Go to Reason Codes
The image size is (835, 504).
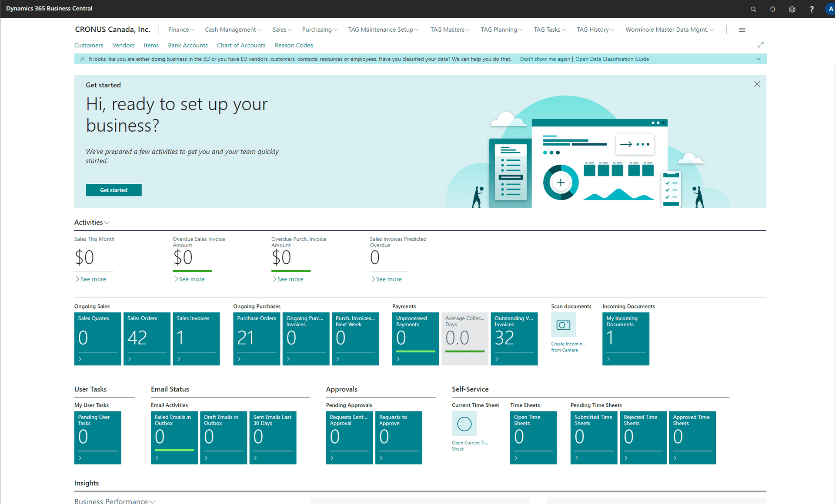pos(294,45)
